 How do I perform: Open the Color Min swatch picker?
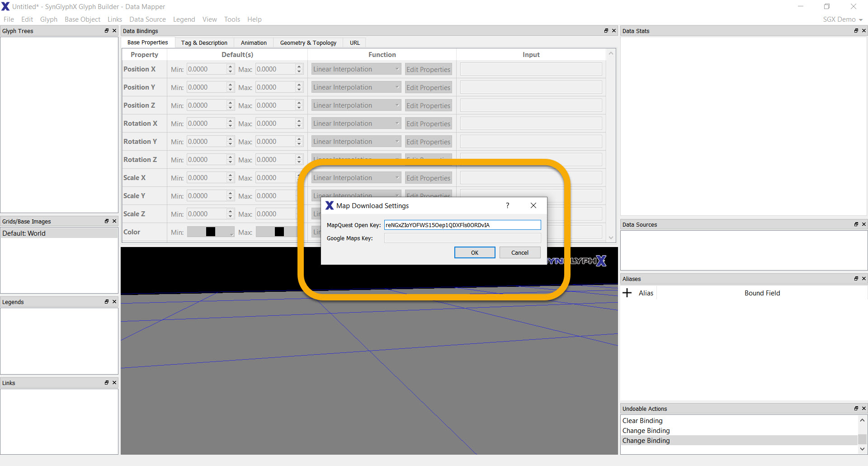tap(211, 232)
